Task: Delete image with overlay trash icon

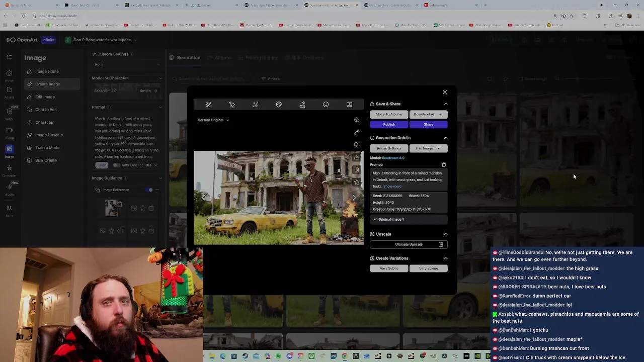Action: [x=357, y=170]
